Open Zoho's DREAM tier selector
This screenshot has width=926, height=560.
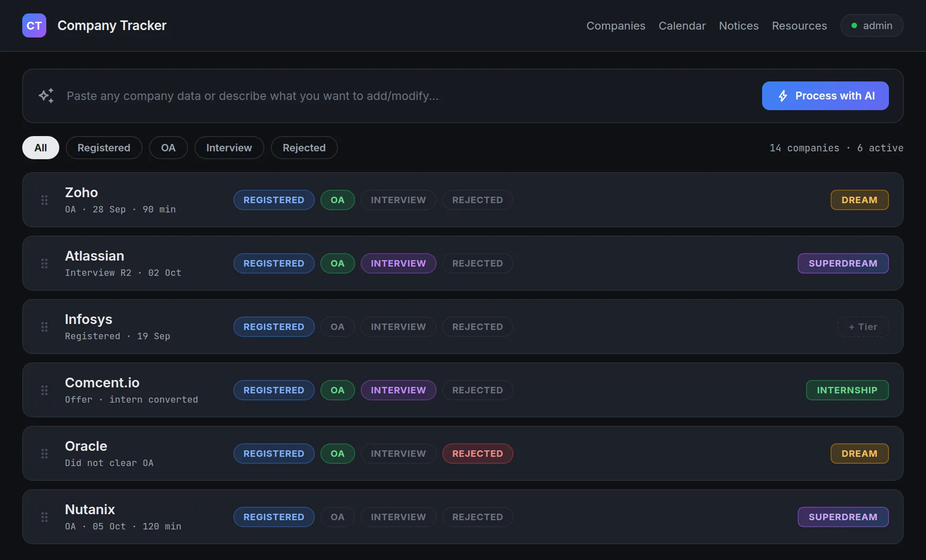point(859,200)
